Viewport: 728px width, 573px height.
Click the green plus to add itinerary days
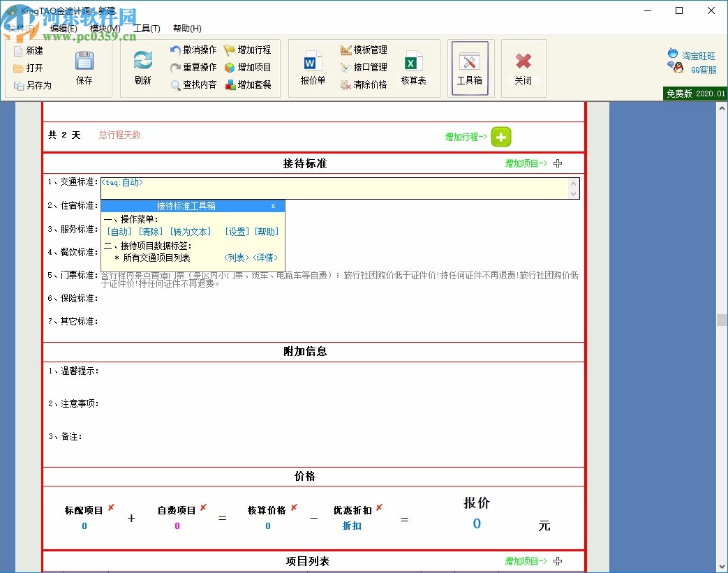500,137
